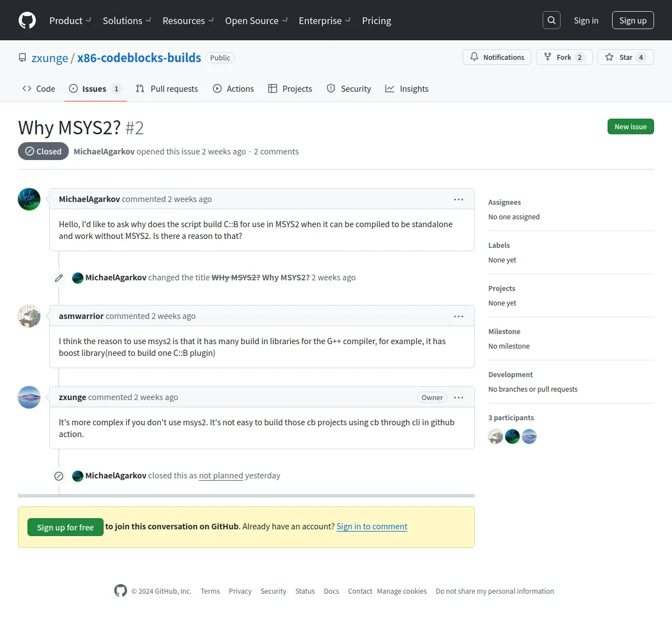Click the Sign up button
Viewport: 672px width, 620px height.
(x=633, y=20)
